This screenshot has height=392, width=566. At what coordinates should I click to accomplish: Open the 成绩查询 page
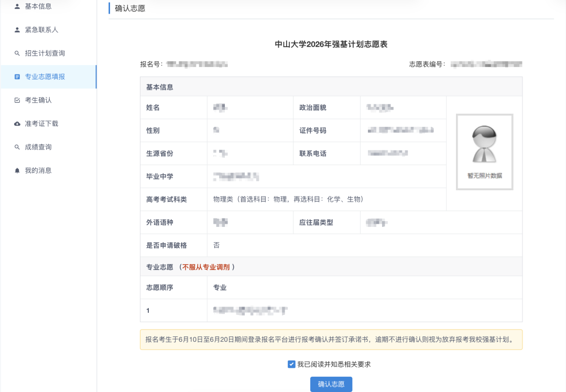[x=36, y=147]
